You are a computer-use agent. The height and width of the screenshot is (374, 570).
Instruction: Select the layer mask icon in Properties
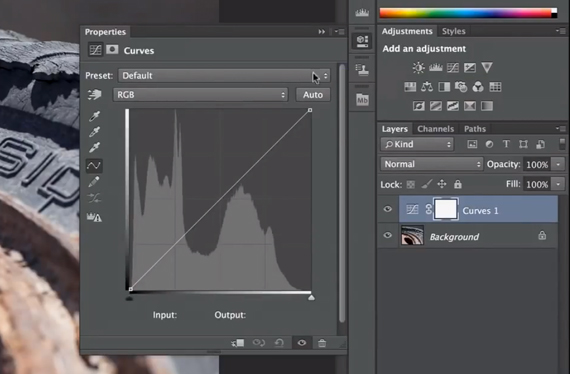coord(112,49)
